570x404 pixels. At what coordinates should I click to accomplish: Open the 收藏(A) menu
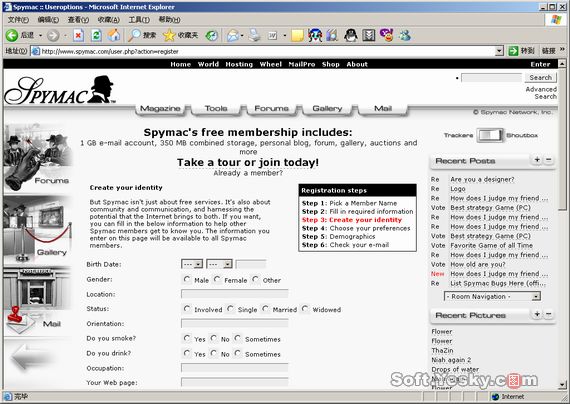(x=109, y=20)
